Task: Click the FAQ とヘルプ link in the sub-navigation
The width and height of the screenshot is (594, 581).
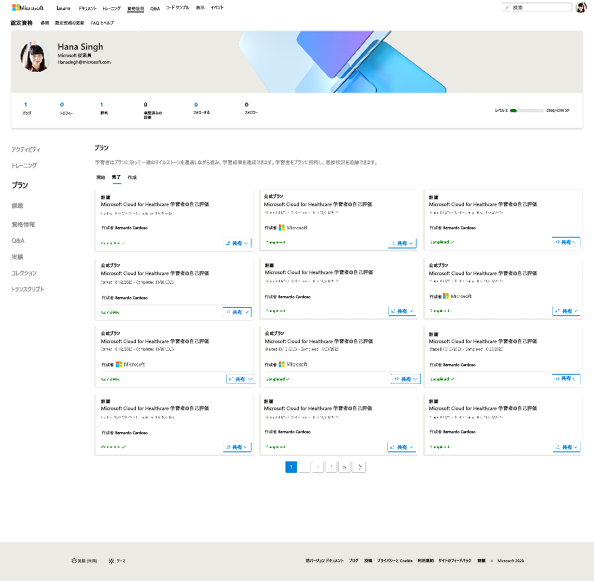Action: coord(102,23)
